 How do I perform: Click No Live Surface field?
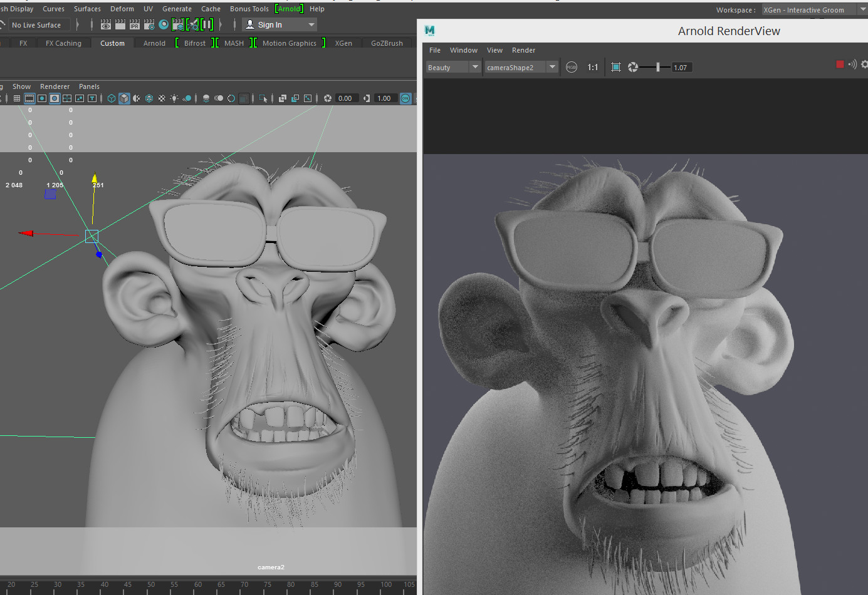(x=38, y=25)
